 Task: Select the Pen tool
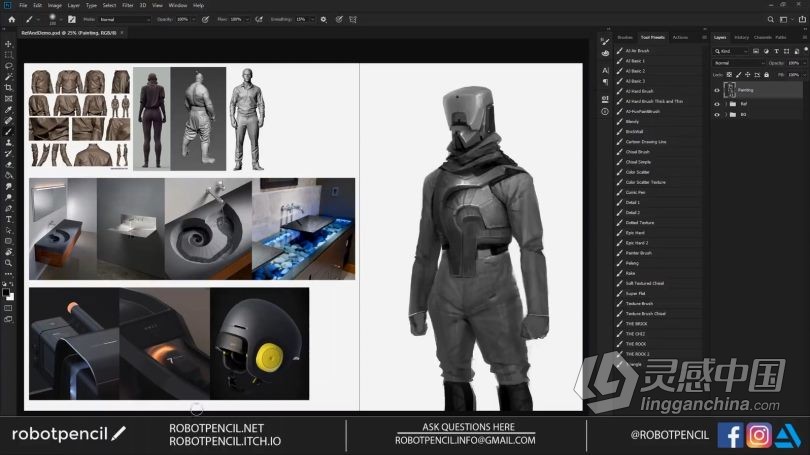click(x=8, y=208)
